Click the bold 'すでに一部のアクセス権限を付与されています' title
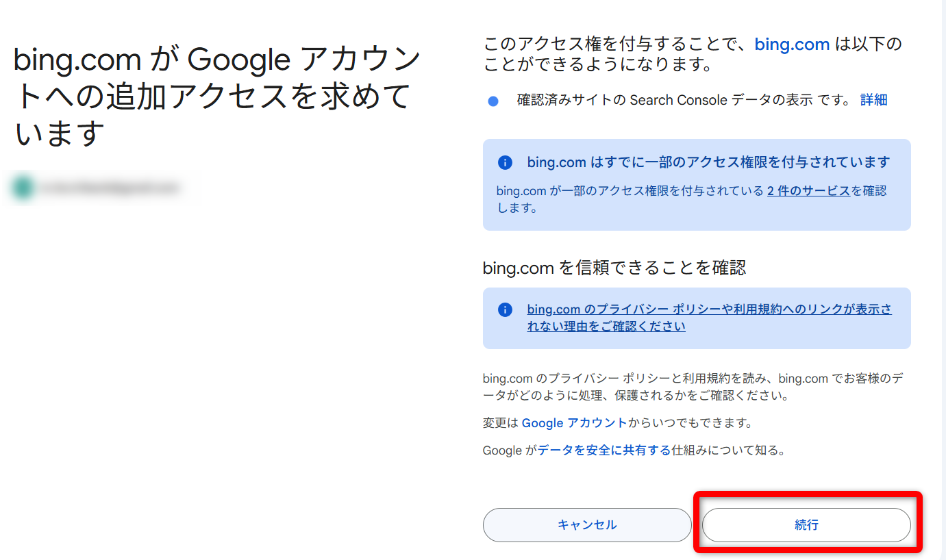The image size is (946, 560). [708, 162]
